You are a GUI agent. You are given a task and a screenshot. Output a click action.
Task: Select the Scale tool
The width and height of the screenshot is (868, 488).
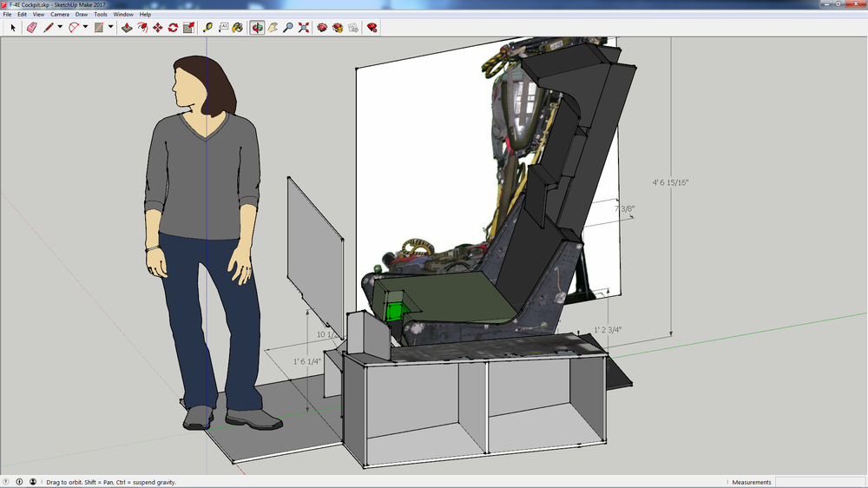188,28
